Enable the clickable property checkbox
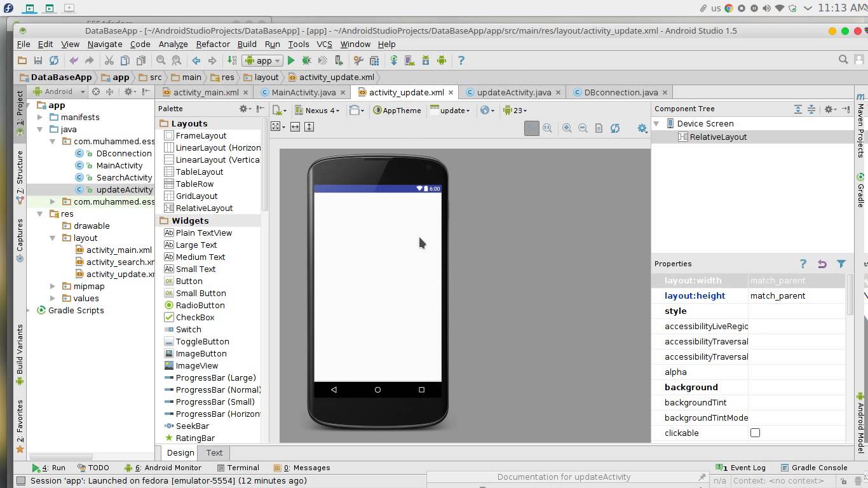868x488 pixels. click(x=755, y=433)
